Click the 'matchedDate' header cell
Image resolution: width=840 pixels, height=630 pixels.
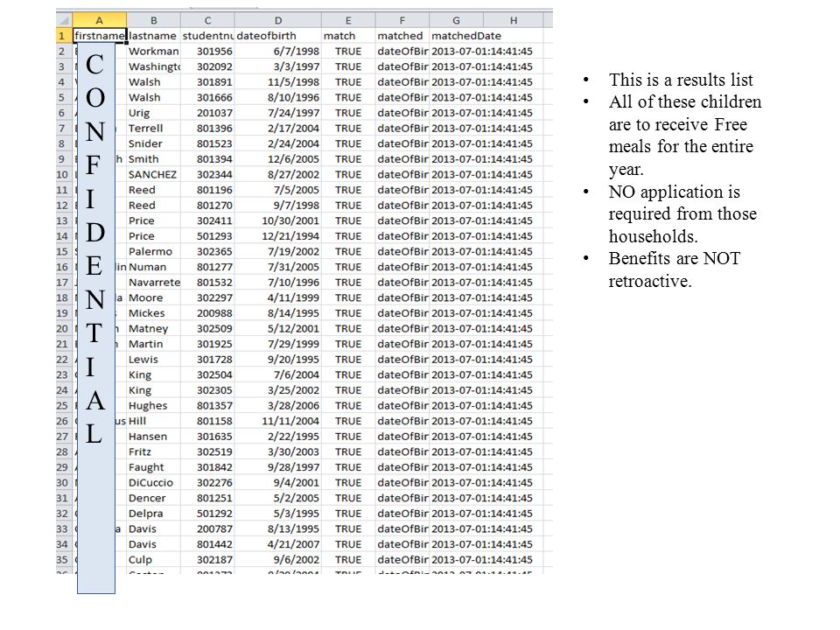coord(466,36)
